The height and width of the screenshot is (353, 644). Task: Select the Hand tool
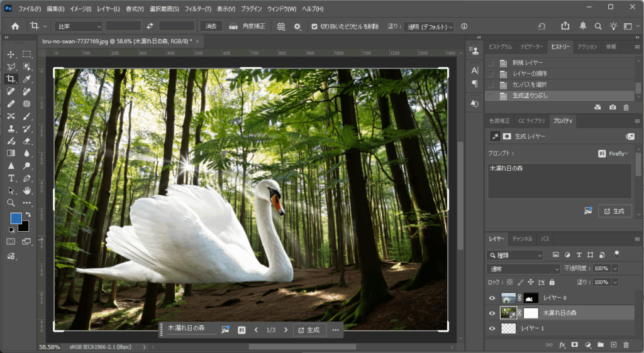pos(27,190)
